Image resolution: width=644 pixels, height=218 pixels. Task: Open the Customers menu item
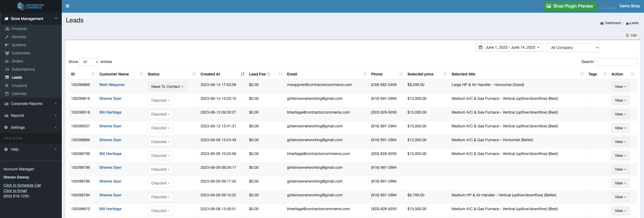point(21,53)
